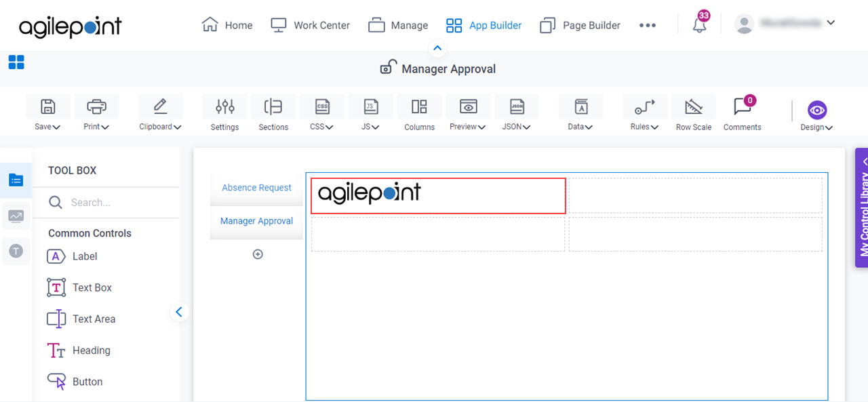Select the Row Scale tool
This screenshot has height=402, width=868.
(694, 113)
